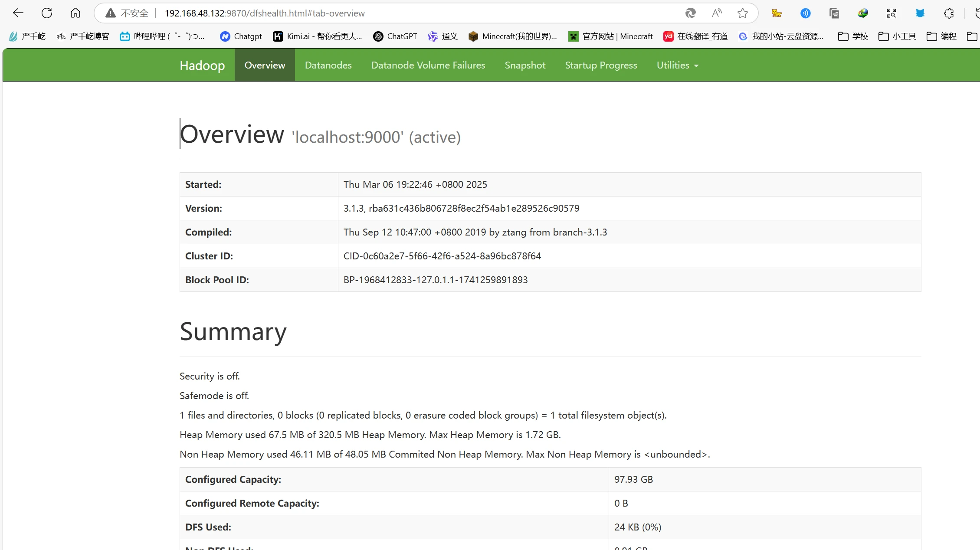Open the 小工具 bookmarks folder
This screenshot has height=550, width=980.
click(x=897, y=36)
